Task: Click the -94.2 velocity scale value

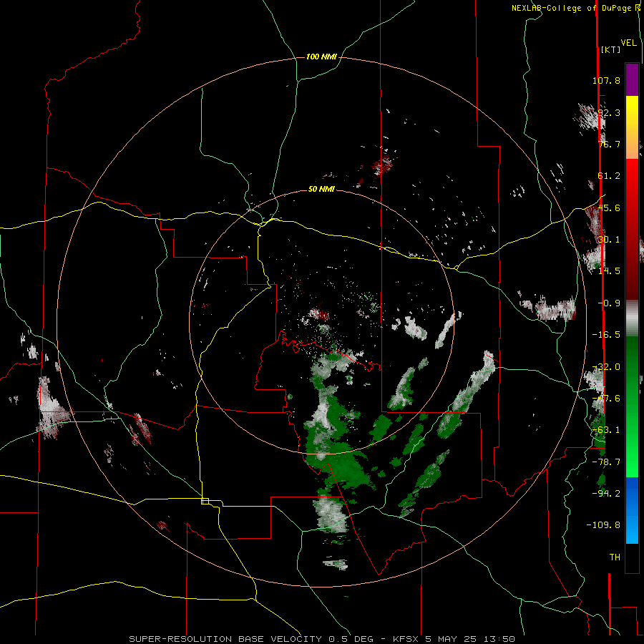Action: [606, 493]
